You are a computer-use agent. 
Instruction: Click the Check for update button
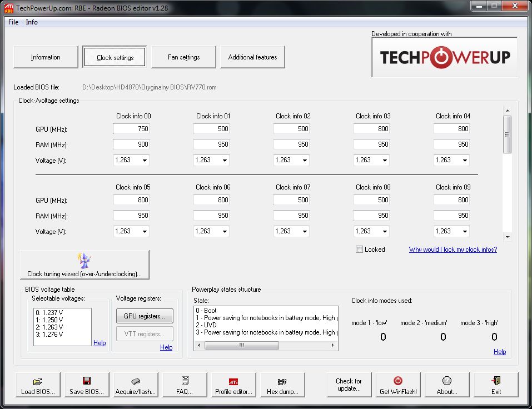point(349,385)
